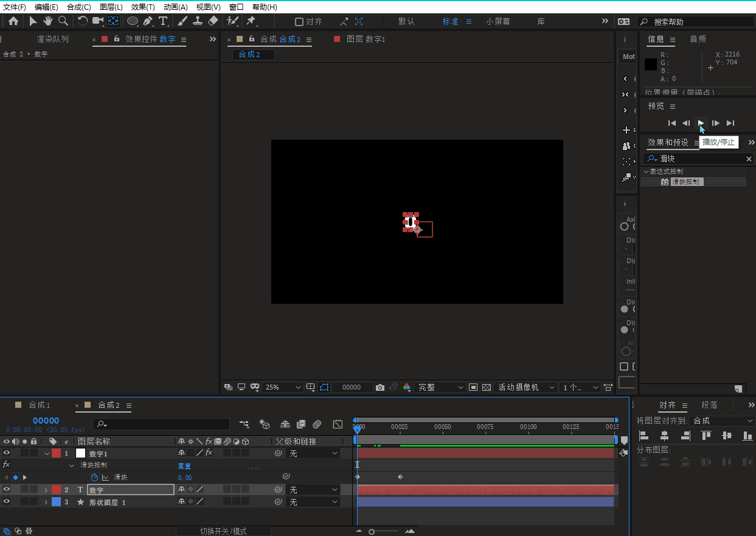Take a snapshot with camera icon
Screen dimensions: 756x536
point(380,387)
